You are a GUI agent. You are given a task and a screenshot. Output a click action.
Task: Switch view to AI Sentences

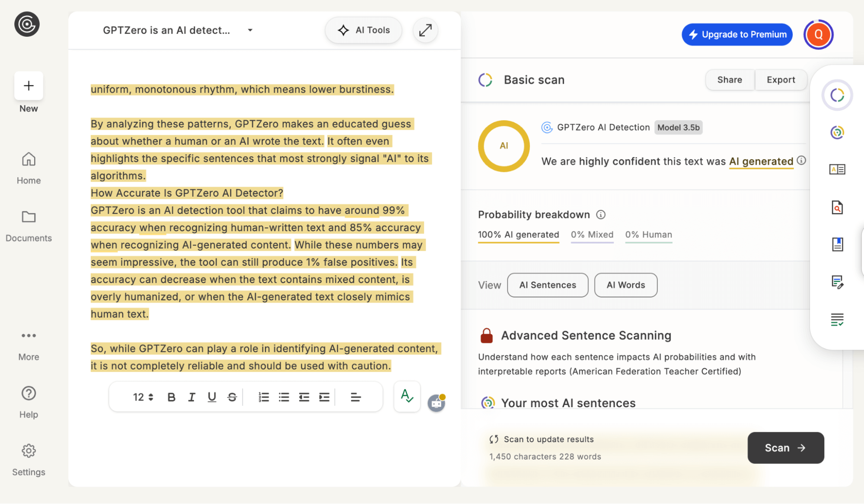548,285
